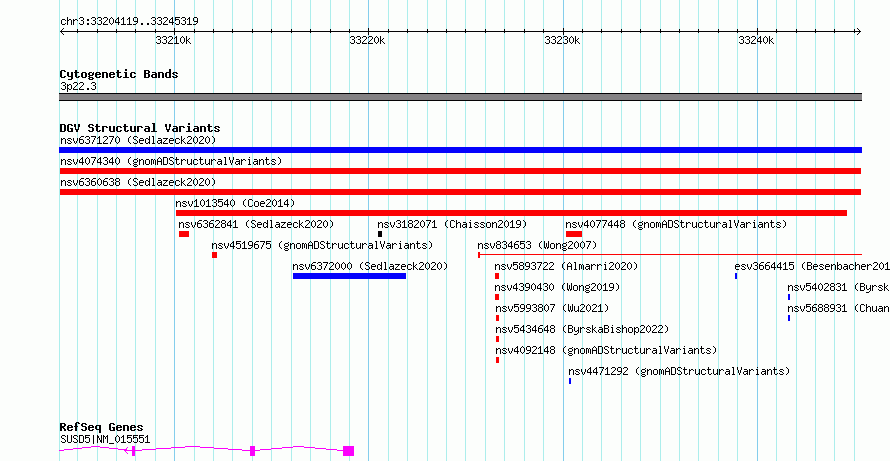Click the nsv5993807 Wu2021 red marker
This screenshot has height=461, width=890.
coord(498,318)
